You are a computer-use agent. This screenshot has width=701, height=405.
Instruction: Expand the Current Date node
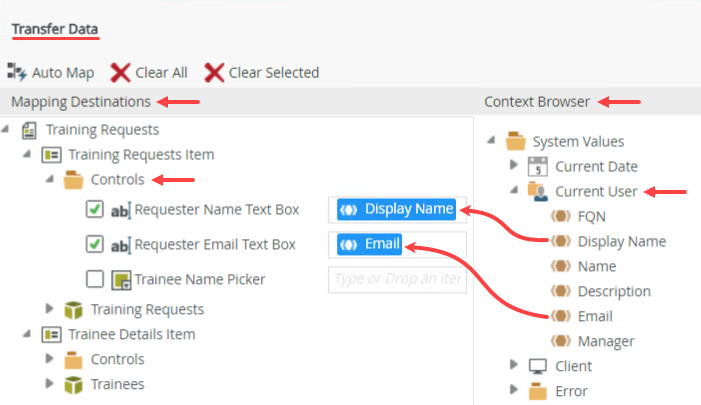514,165
